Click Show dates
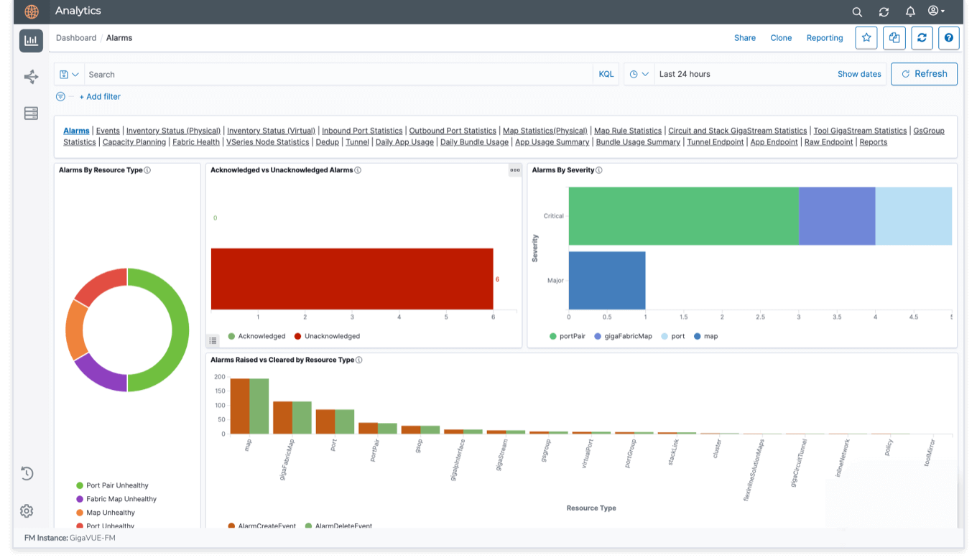The width and height of the screenshot is (977, 560). point(859,74)
